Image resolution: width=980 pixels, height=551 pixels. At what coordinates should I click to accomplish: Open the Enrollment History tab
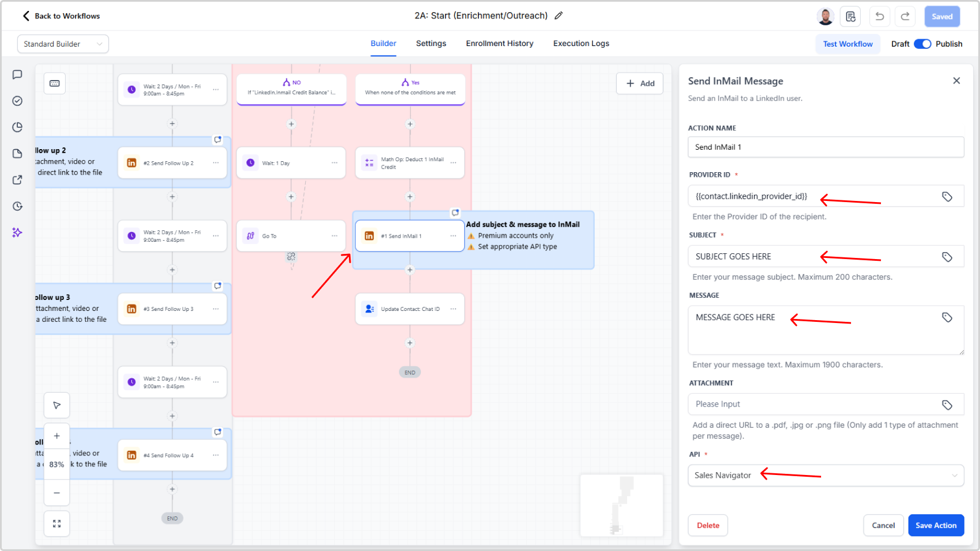tap(499, 44)
